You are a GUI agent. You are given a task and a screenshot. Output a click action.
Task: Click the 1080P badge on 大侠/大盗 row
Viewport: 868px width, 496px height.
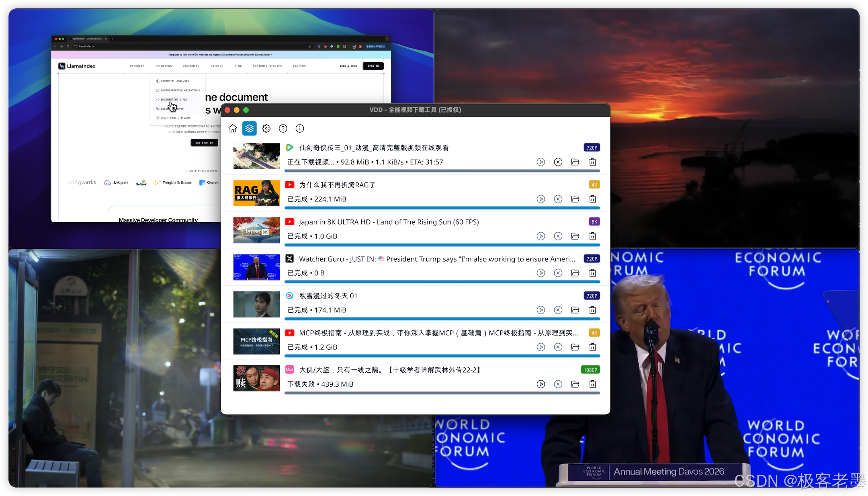coord(591,370)
